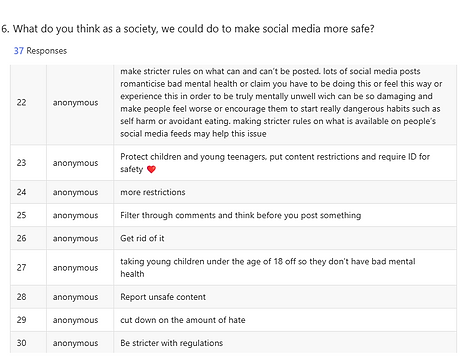The height and width of the screenshot is (364, 462).
Task: Select the 'Report unsafe content' response
Action: (163, 297)
